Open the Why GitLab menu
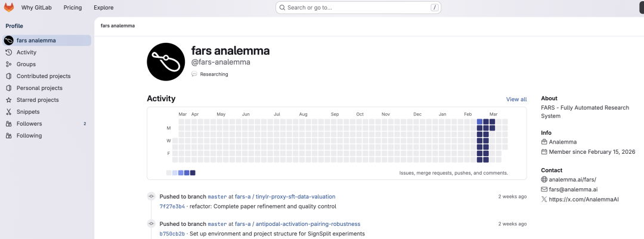644x239 pixels. 36,8
